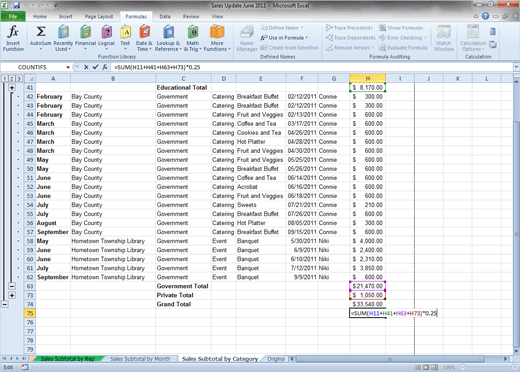
Task: Open Sales Subtotal by Rep sheet
Action: [x=67, y=359]
